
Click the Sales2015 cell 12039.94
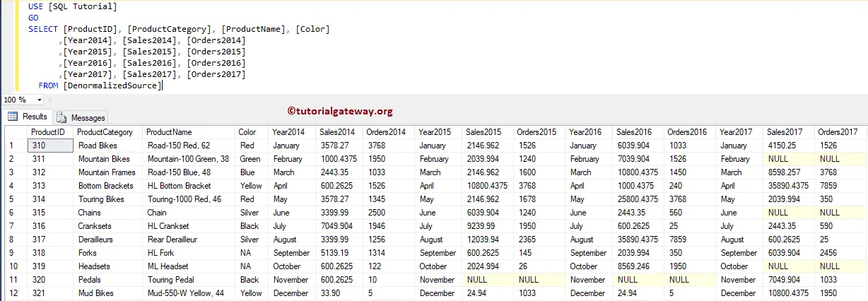[487, 240]
